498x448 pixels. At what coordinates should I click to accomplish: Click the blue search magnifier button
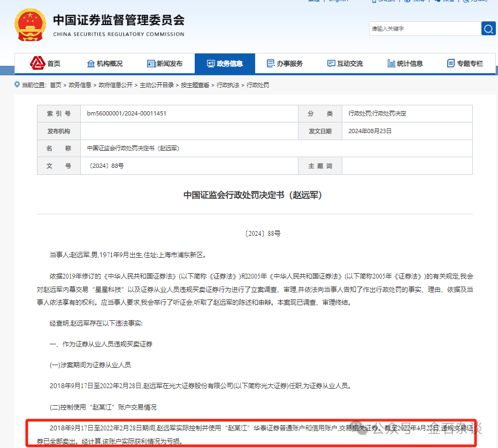pos(488,29)
